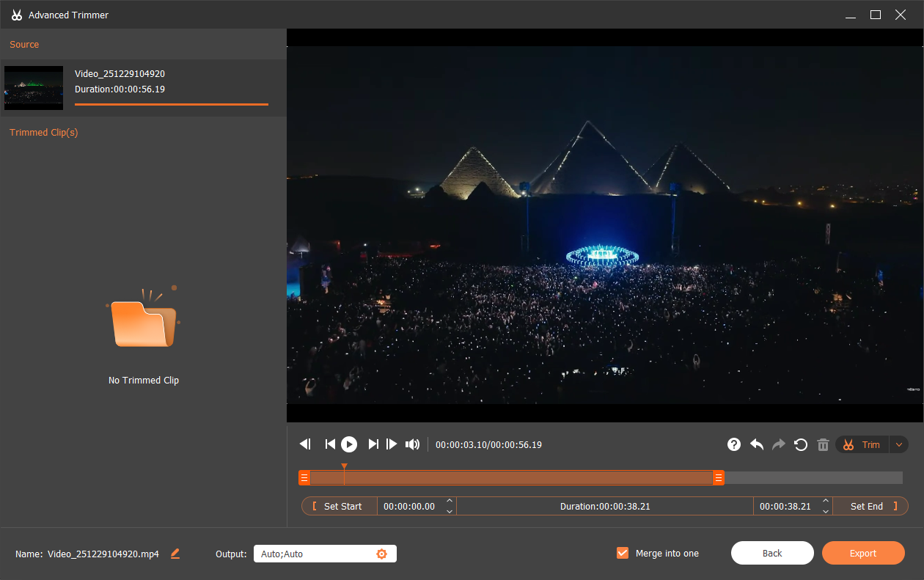Open output format settings gear
Screen dimensions: 924x580
(x=381, y=554)
